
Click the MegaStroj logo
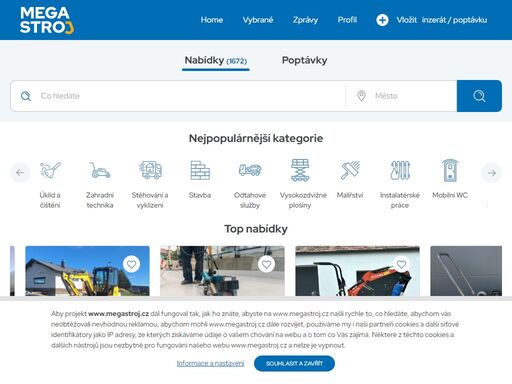pyautogui.click(x=47, y=20)
